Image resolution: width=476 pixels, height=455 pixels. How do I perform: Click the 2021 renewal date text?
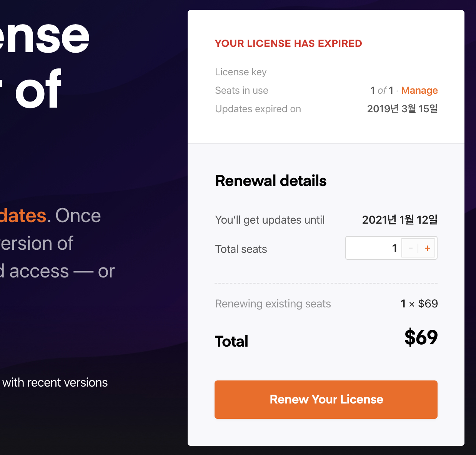[x=399, y=220]
